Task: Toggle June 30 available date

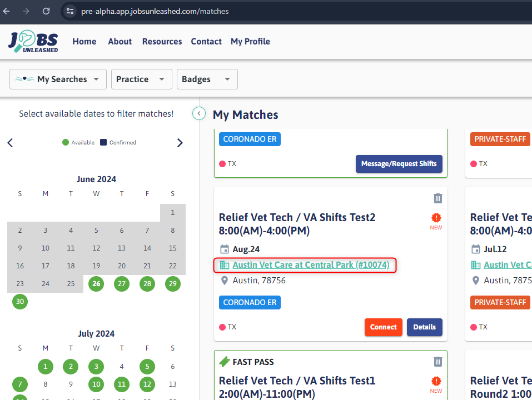Action: click(20, 301)
